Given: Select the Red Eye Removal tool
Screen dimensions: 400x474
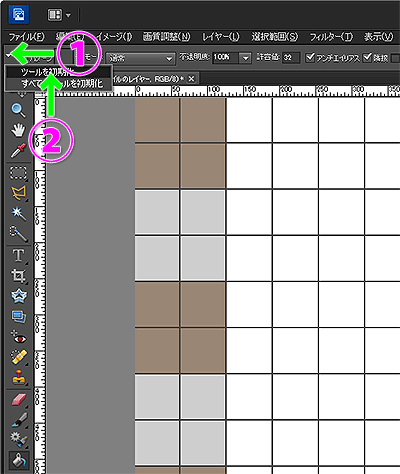Looking at the screenshot, I should point(19,337).
